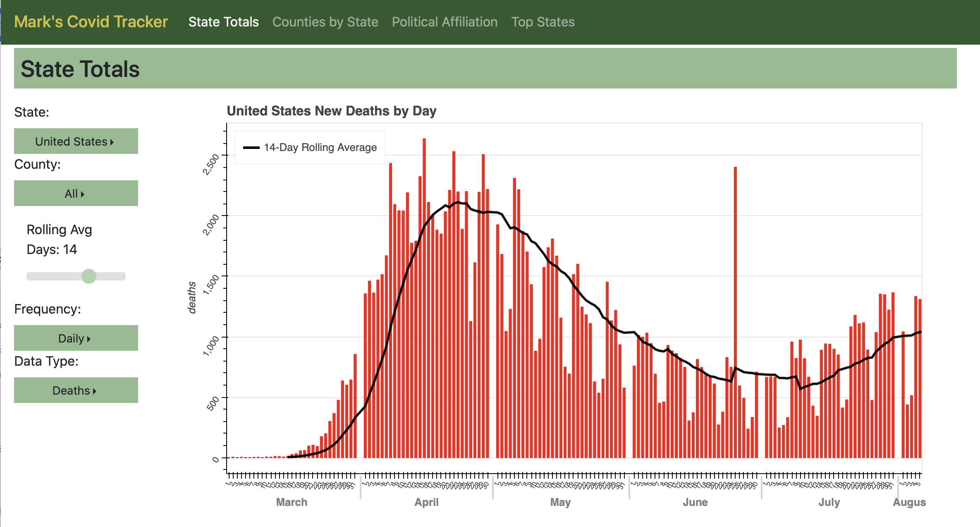
Task: Click the 'State Totals' page heading
Action: point(80,69)
